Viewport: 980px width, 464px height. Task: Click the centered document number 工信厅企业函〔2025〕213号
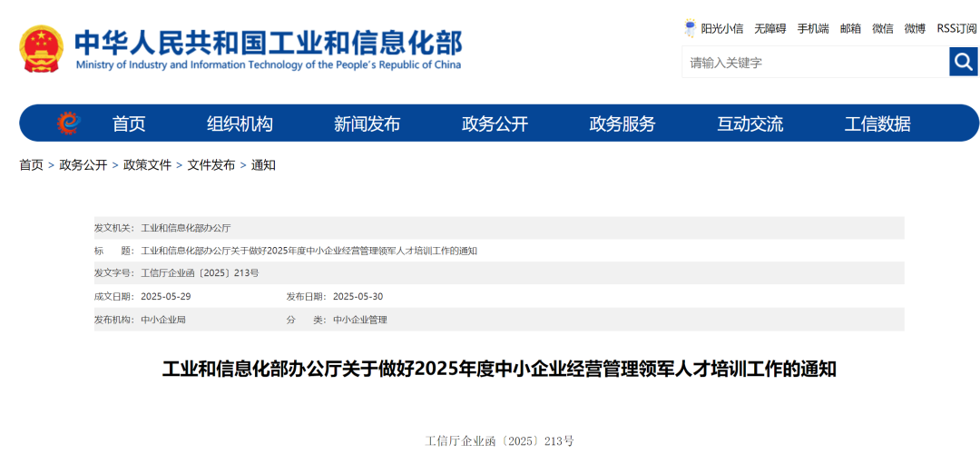tap(499, 441)
